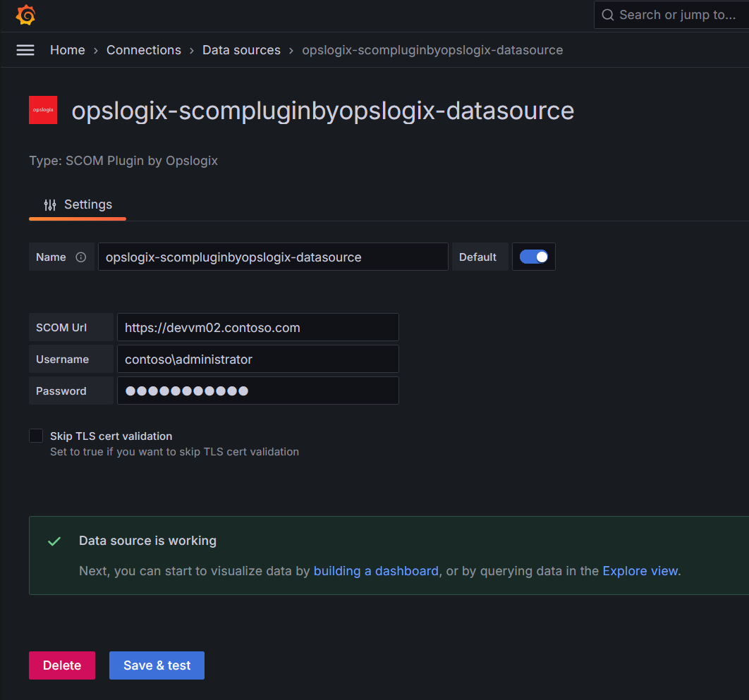Click into the SCOM Url field
Image resolution: width=749 pixels, height=700 pixels.
pyautogui.click(x=257, y=327)
